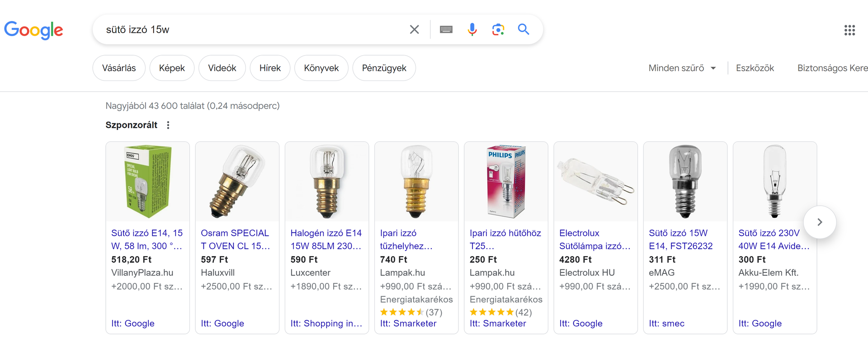
Task: Search by image with Google Lens
Action: point(498,30)
